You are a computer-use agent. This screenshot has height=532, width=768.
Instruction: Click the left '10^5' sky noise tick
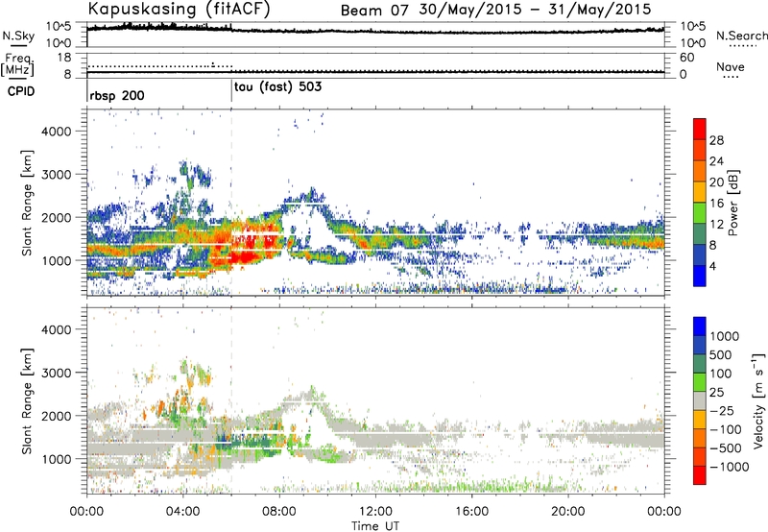click(x=59, y=26)
